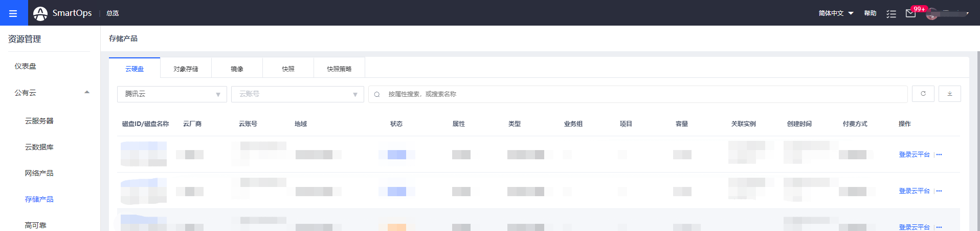Open 网络产品 in the sidebar
Viewport: 980px width, 231px height.
coord(39,173)
